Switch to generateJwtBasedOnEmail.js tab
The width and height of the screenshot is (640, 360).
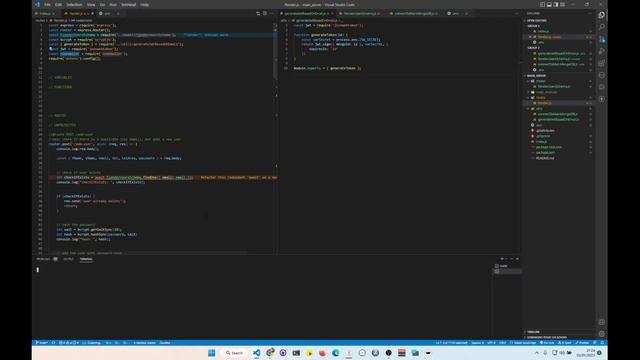click(x=307, y=13)
